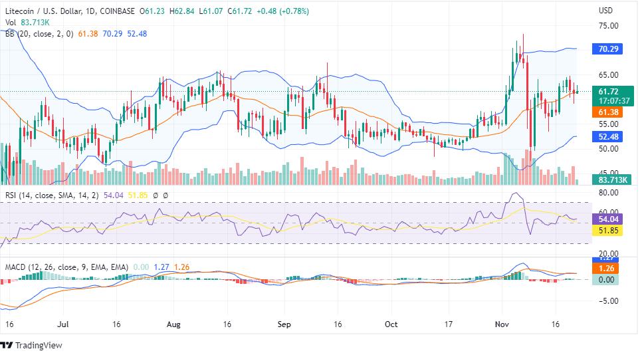
Task: Click the yellow 51.85 value in RSI legend
Action: click(138, 195)
